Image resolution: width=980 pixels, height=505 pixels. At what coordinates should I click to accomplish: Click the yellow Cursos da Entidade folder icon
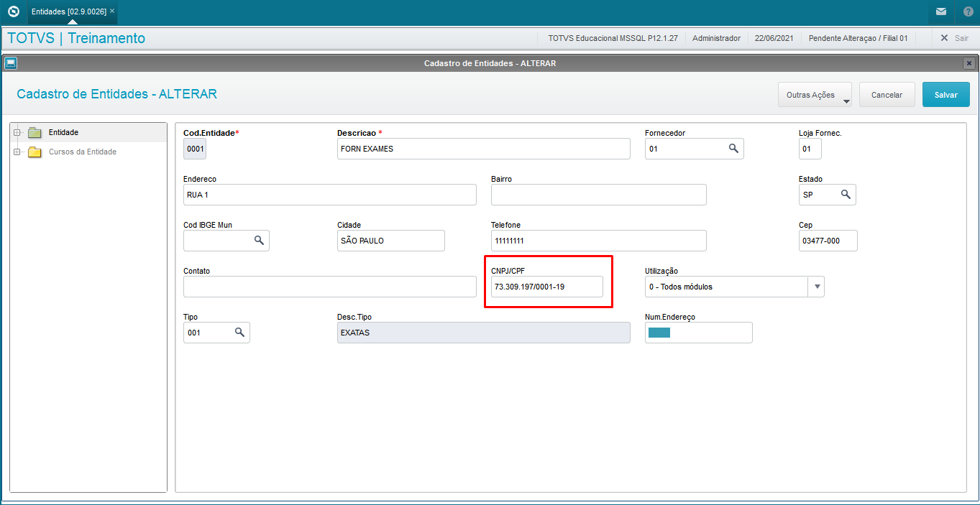coord(35,152)
